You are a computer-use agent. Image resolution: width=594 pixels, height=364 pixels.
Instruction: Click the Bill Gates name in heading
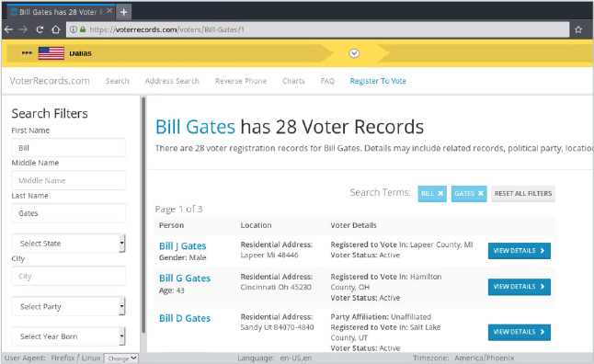click(195, 127)
